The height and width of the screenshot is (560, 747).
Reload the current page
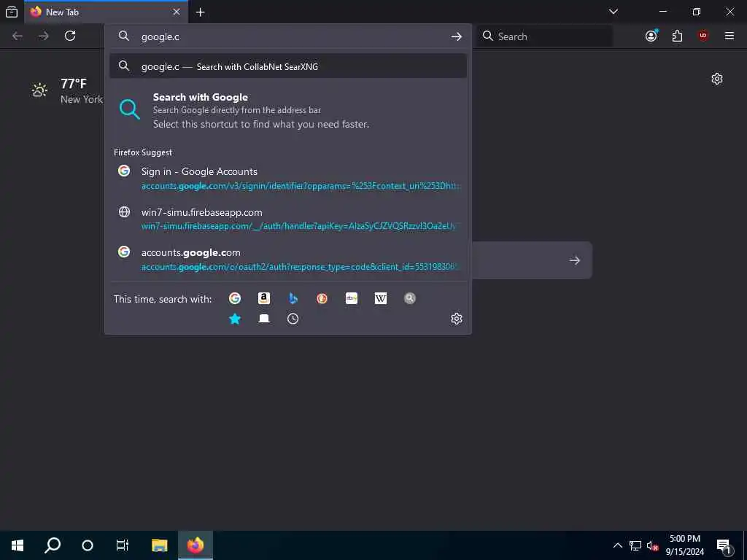pyautogui.click(x=70, y=36)
